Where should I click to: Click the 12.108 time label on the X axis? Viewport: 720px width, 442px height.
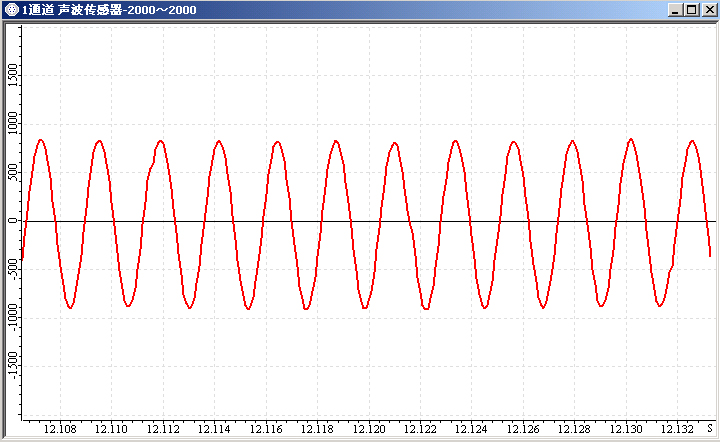click(59, 429)
